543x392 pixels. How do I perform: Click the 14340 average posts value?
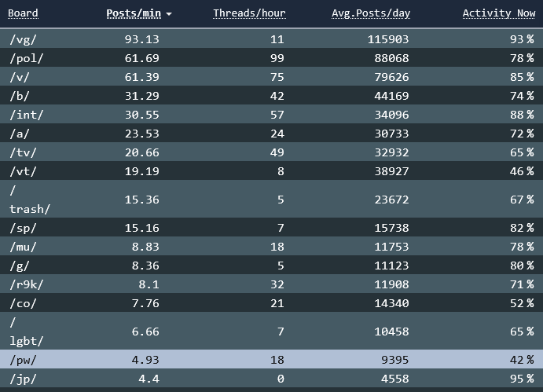click(391, 303)
